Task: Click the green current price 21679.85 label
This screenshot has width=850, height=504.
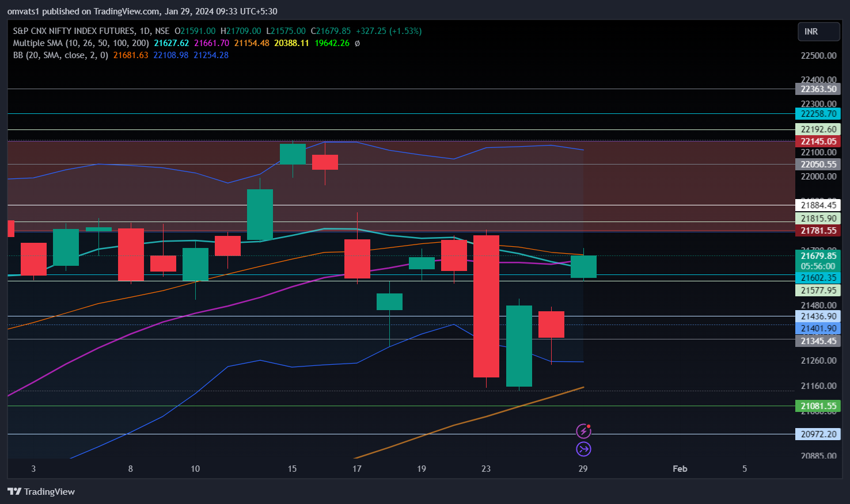Action: click(818, 256)
